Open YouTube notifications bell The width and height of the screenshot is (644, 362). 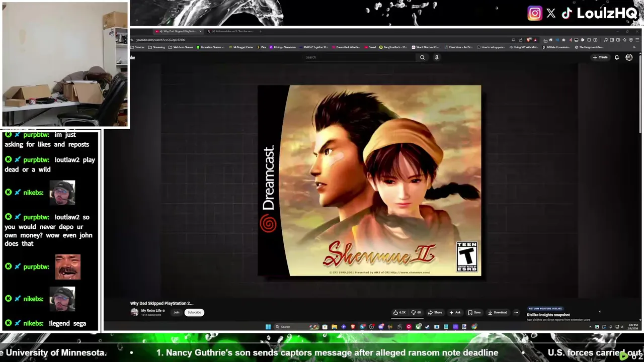click(617, 57)
